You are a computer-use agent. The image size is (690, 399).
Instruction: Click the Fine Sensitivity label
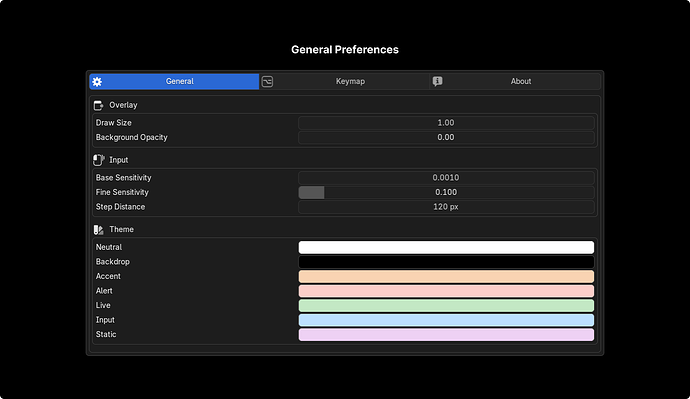tap(122, 192)
